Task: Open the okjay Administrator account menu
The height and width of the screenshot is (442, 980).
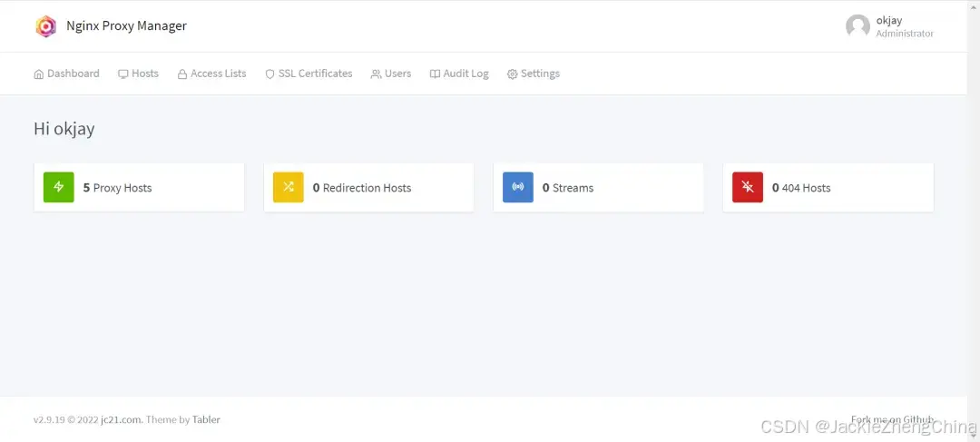Action: tap(889, 26)
